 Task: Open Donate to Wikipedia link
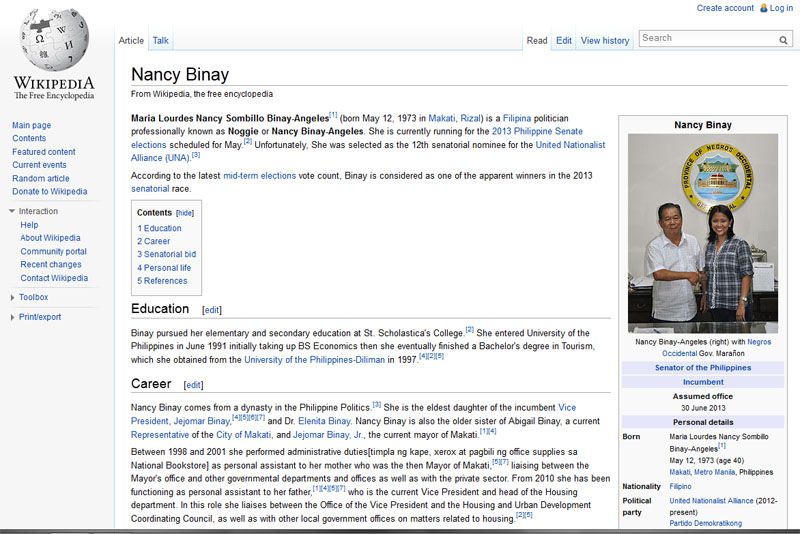[50, 191]
